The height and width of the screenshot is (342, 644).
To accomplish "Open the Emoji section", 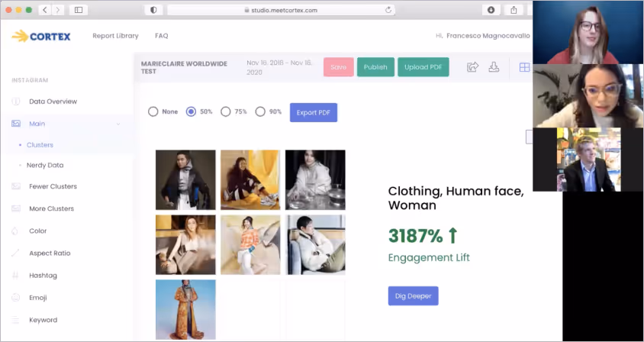I will point(38,298).
